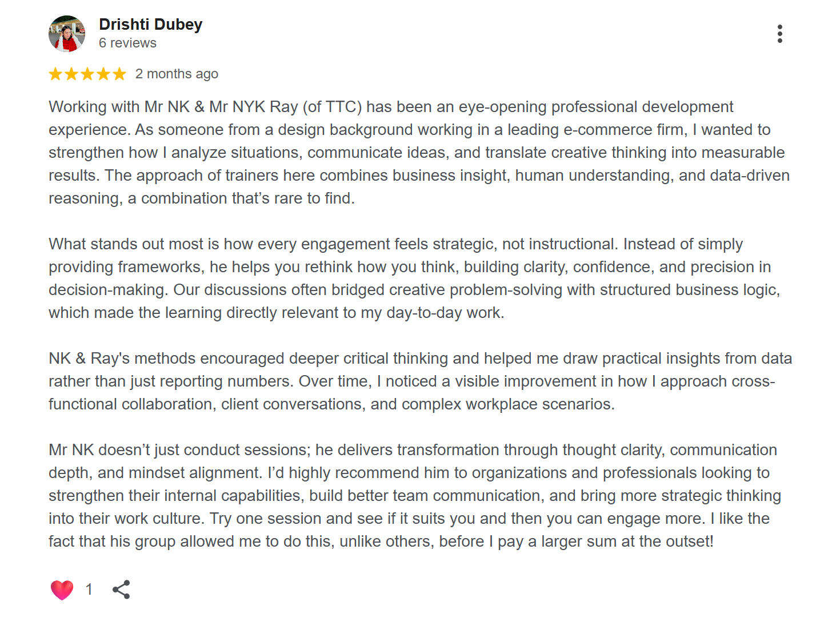840x617 pixels.
Task: Click the second star in the rating
Action: [x=71, y=74]
